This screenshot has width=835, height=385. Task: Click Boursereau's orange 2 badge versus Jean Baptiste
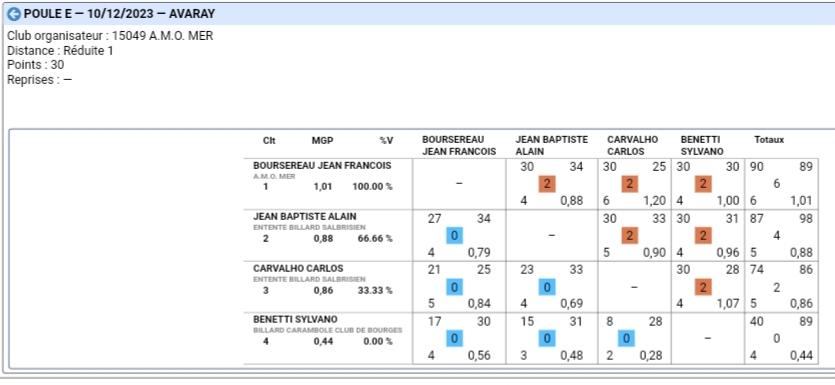tap(546, 184)
